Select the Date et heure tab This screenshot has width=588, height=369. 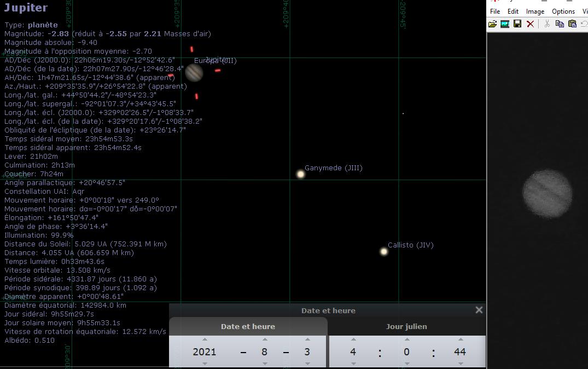coord(248,327)
